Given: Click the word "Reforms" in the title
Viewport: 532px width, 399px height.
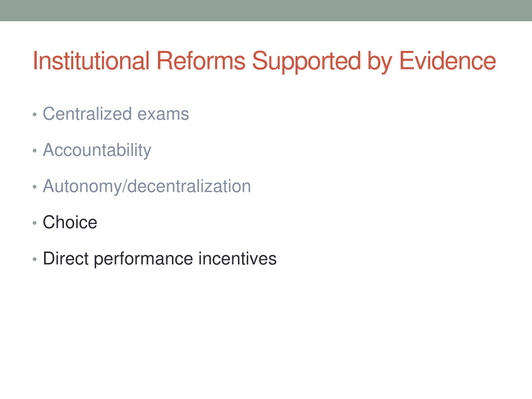Looking at the screenshot, I should coord(201,61).
